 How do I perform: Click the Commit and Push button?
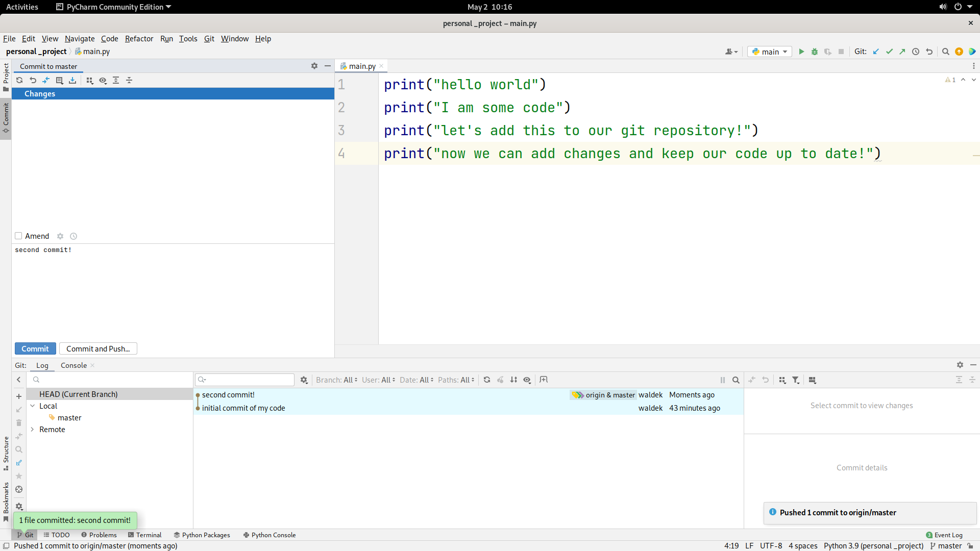99,348
